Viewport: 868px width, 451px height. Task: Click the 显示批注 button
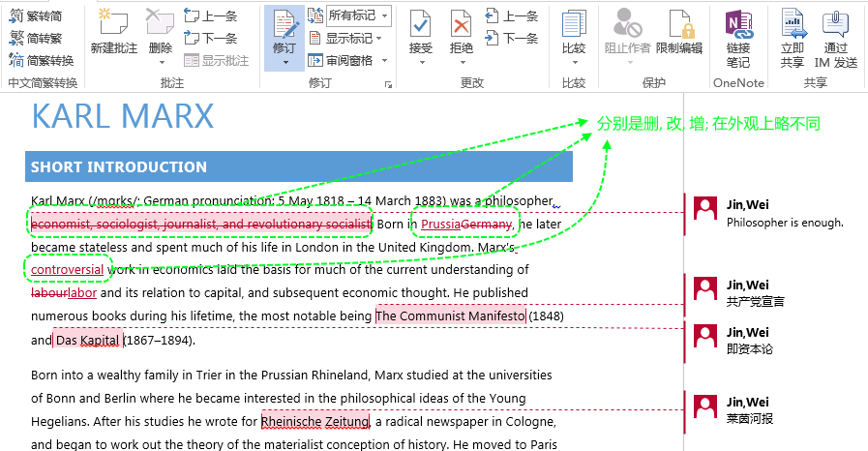pyautogui.click(x=217, y=60)
